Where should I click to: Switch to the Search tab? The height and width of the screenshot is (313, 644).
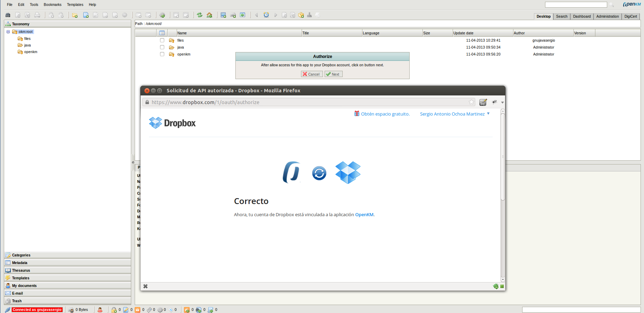(562, 16)
